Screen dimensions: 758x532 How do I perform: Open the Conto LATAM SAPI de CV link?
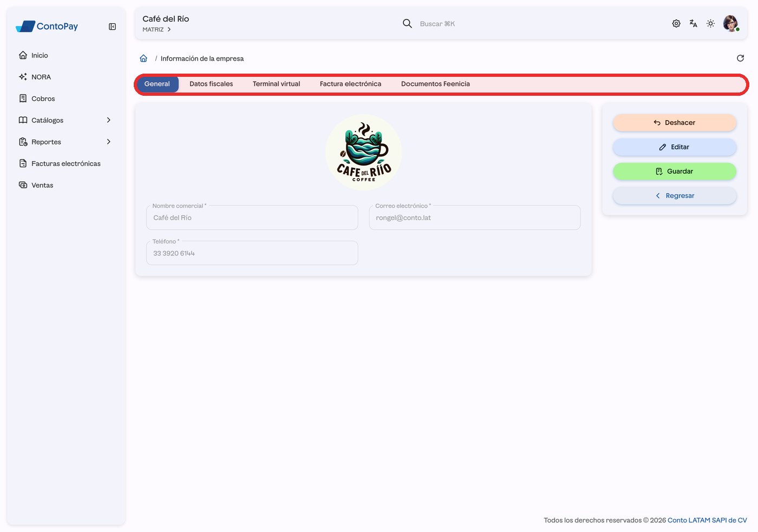tap(707, 520)
